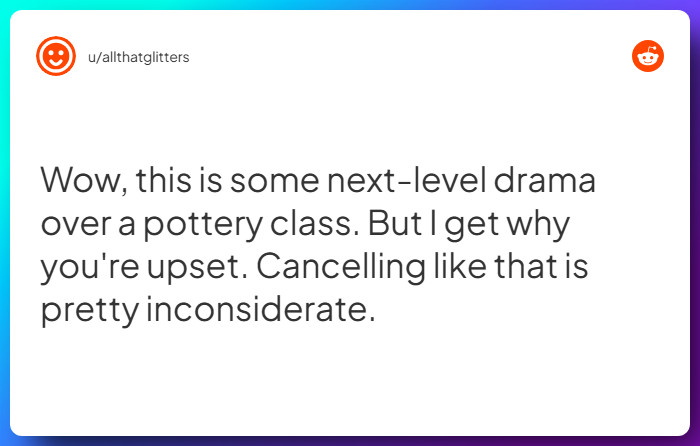Click the purple gradient border at bottom-right corner

pos(694,440)
